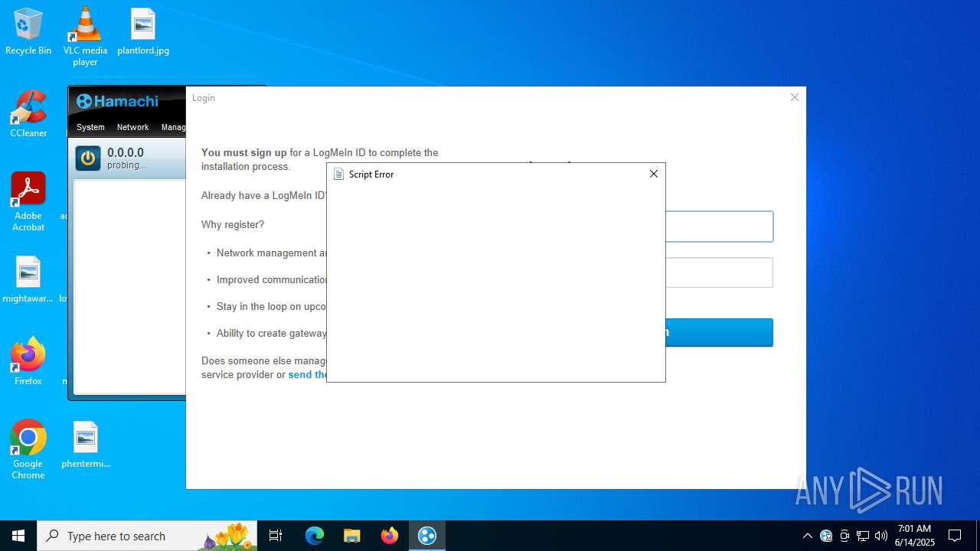Screen dimensions: 980x551
Task: Click the Script Error document icon
Action: pos(339,174)
